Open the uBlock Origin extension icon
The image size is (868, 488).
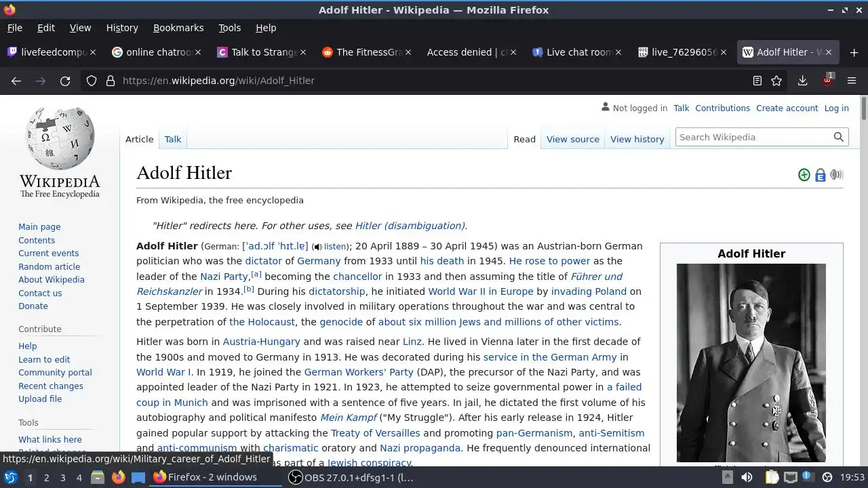[827, 80]
